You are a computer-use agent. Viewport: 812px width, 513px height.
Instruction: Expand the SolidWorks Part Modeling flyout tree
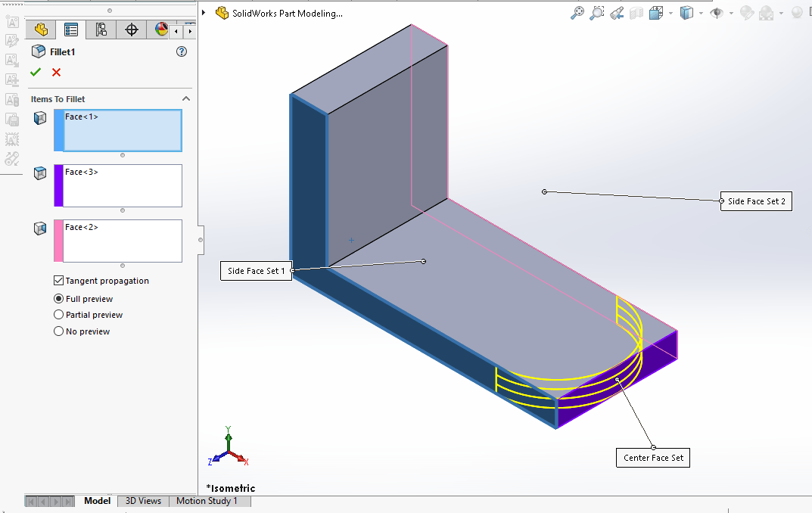[x=204, y=13]
